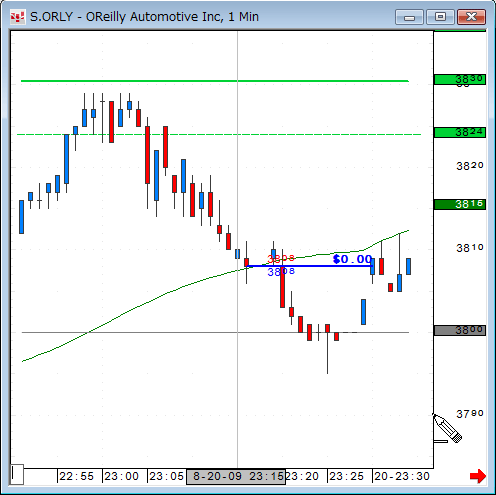Click the 3830 green price label

[460, 80]
